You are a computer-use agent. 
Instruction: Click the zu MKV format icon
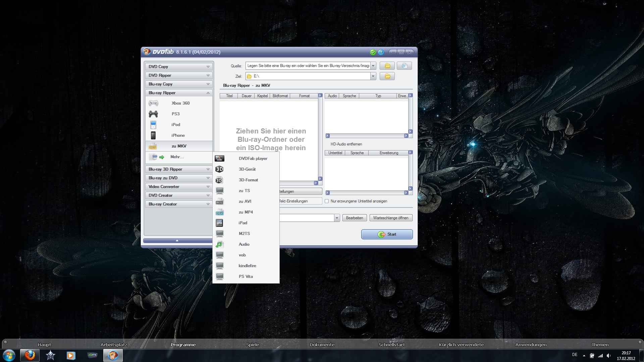[153, 146]
